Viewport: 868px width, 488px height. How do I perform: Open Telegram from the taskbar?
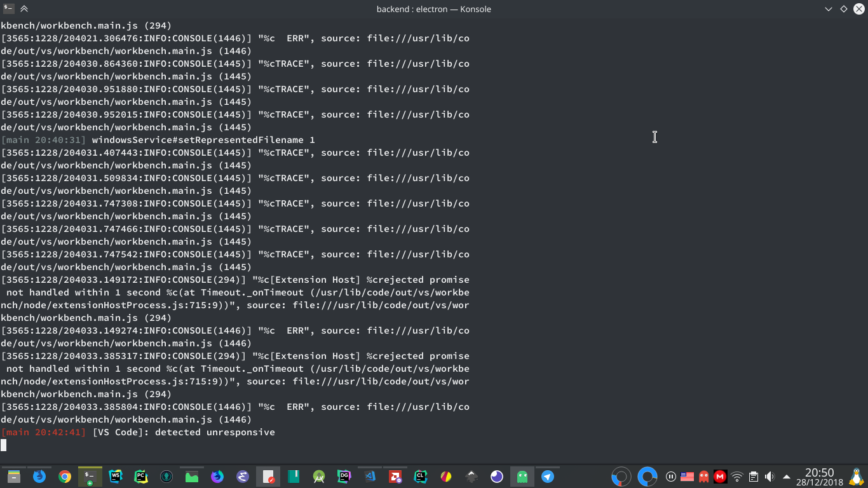tap(547, 477)
